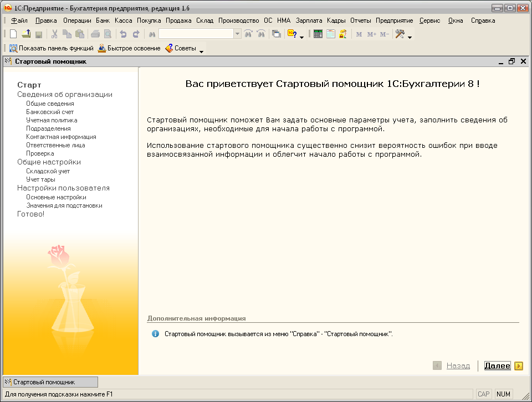Click the tools hammer and wrench icon
Image resolution: width=532 pixels, height=402 pixels.
coord(400,34)
